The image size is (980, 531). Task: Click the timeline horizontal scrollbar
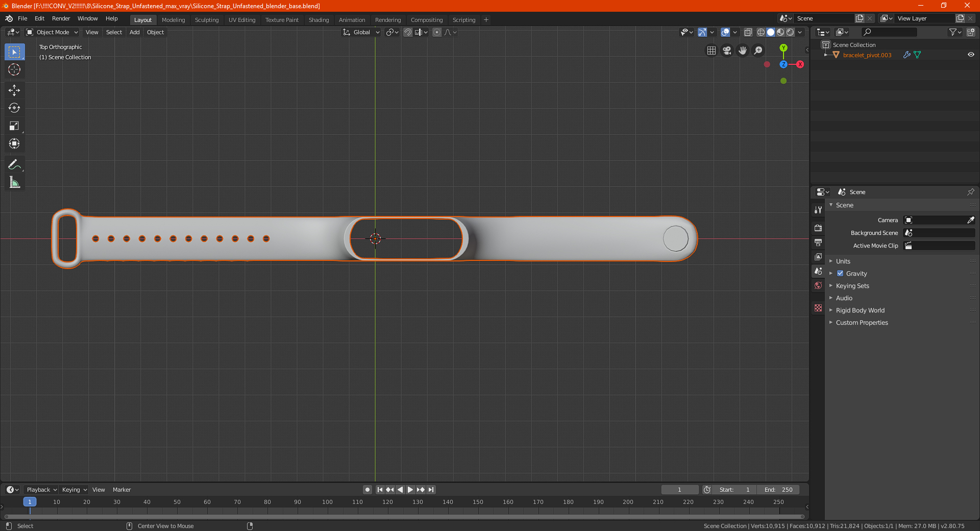(x=404, y=517)
